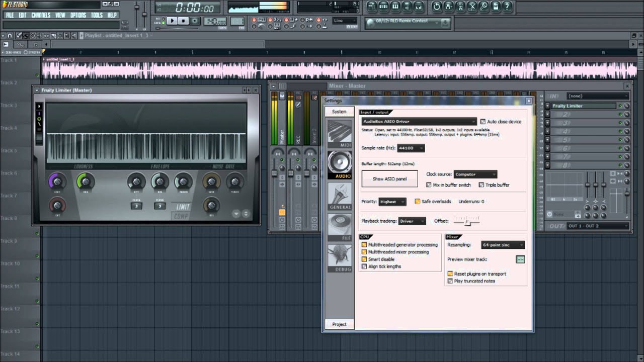Open the piano roll keyboard toolbar icon
This screenshot has height=362, width=644.
coord(395,7)
